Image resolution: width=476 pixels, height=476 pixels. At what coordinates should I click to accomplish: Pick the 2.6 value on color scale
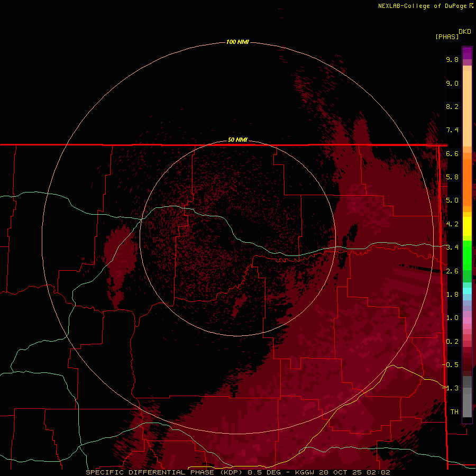(x=452, y=271)
